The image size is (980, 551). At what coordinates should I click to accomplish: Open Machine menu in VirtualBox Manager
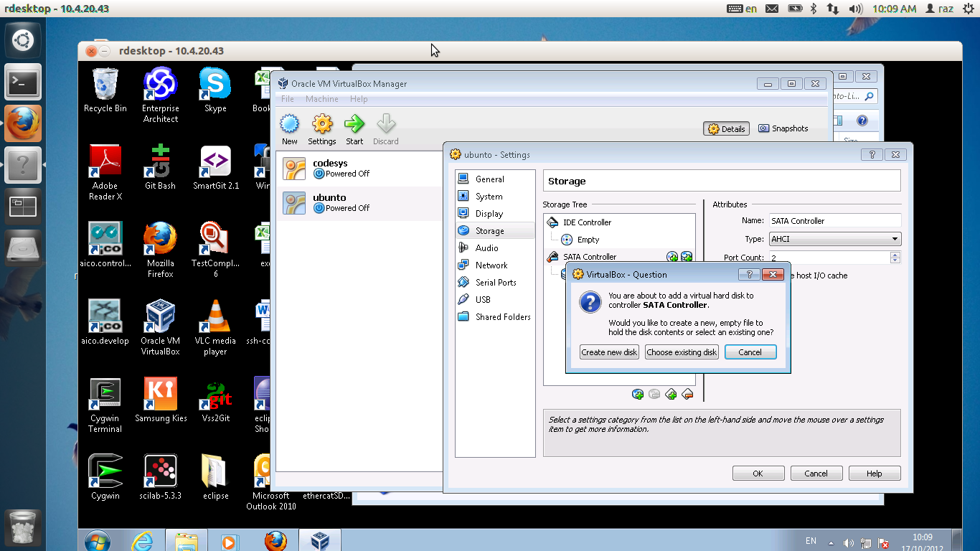[321, 99]
